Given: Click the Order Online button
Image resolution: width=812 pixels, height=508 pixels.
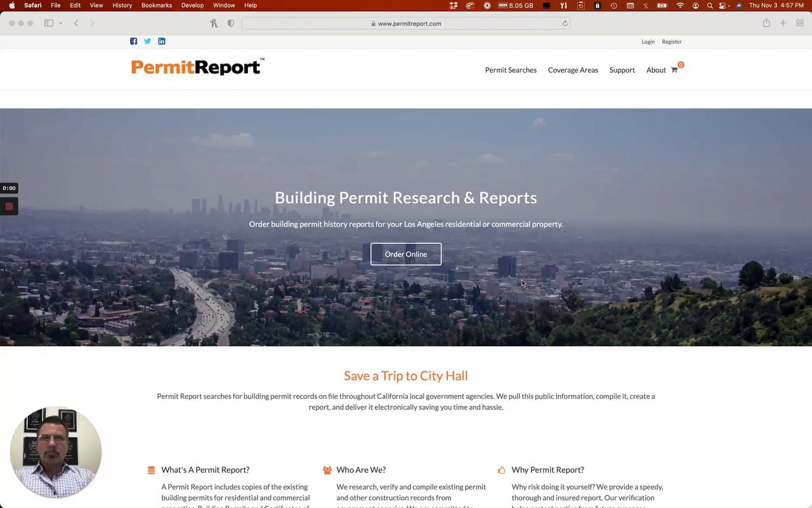Looking at the screenshot, I should coord(406,254).
